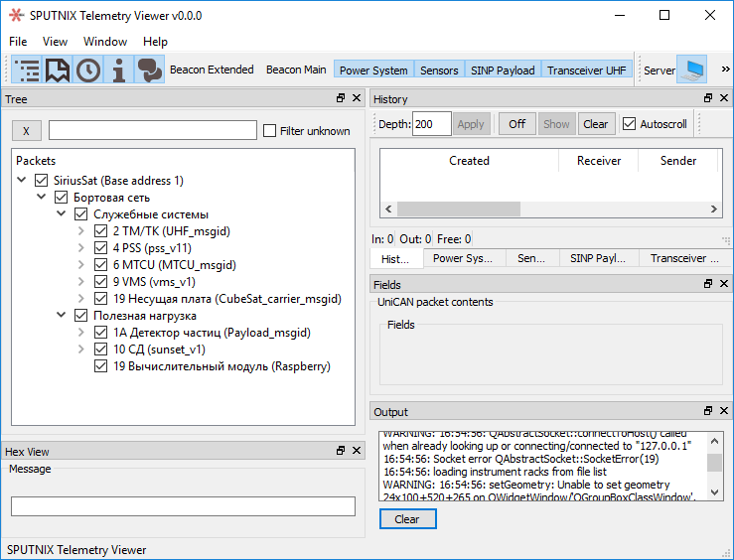Toggle the Server computer icon

692,70
